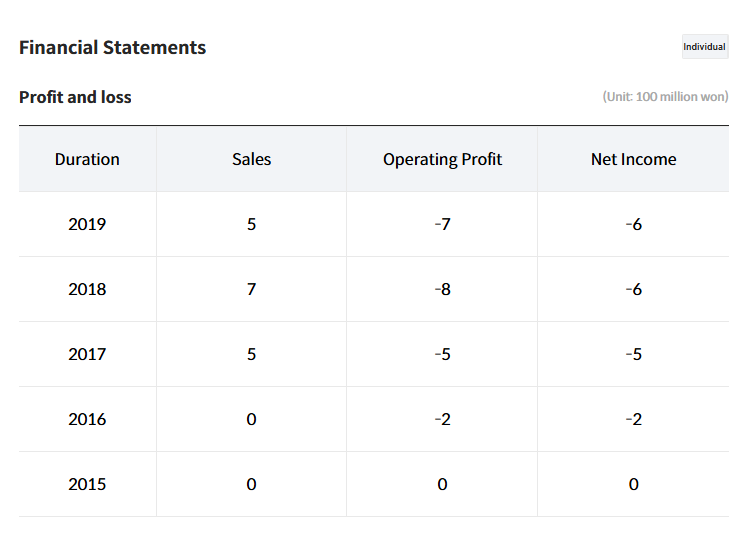Click the Net Income column header
747x537 pixels.
[633, 159]
